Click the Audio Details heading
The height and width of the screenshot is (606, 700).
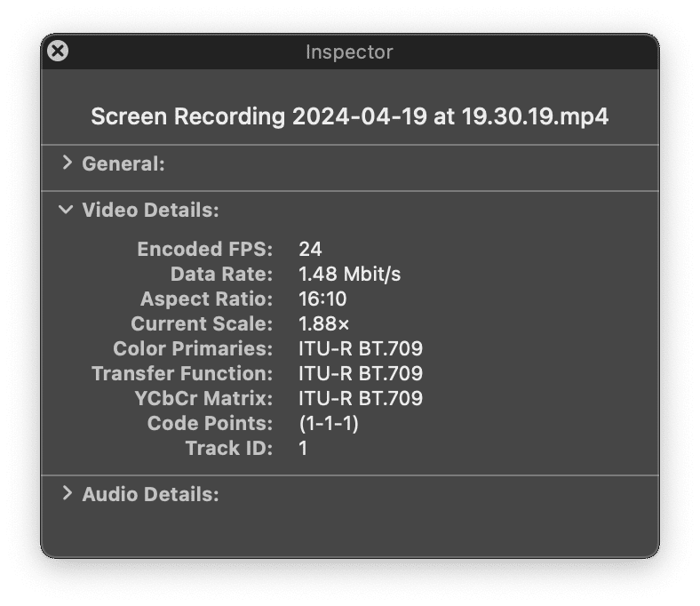150,494
